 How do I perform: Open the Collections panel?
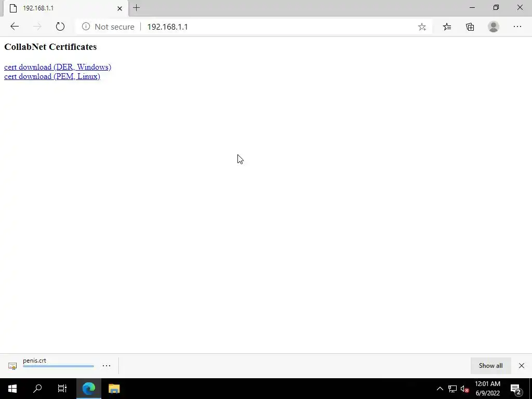pyautogui.click(x=470, y=27)
